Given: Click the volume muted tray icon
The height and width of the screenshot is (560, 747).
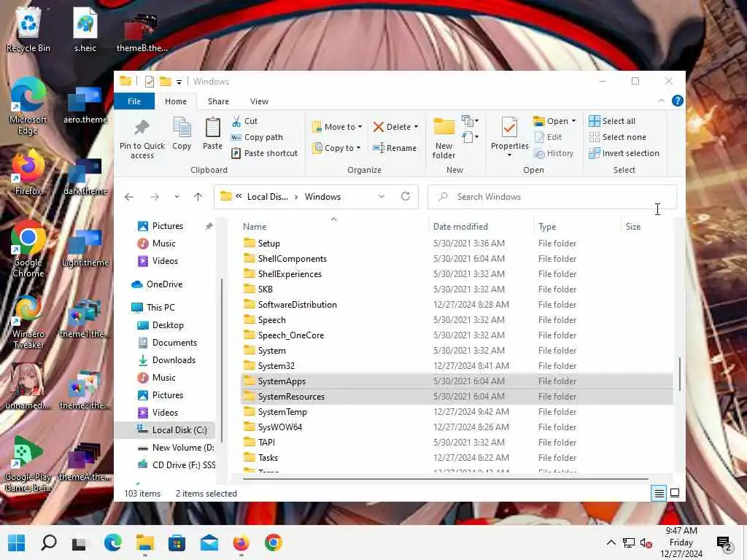Looking at the screenshot, I should click(x=646, y=542).
